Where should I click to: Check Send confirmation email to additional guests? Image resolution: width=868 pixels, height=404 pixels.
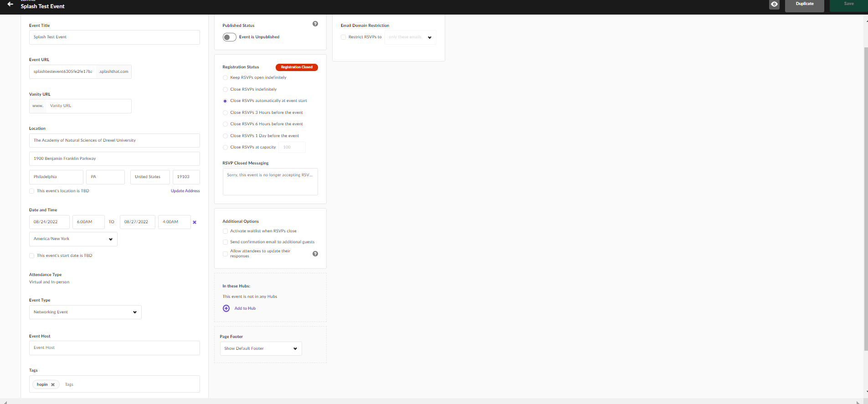point(225,242)
